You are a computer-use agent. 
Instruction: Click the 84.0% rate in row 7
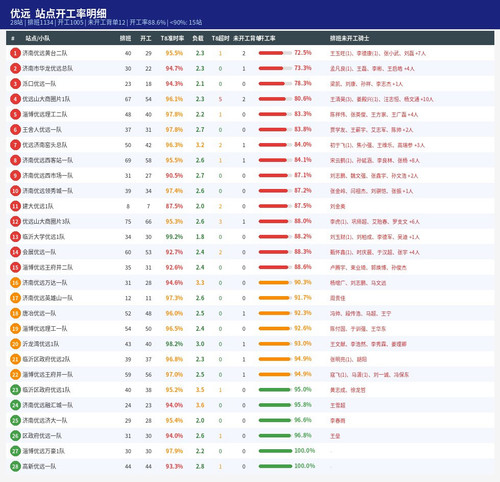pyautogui.click(x=303, y=145)
